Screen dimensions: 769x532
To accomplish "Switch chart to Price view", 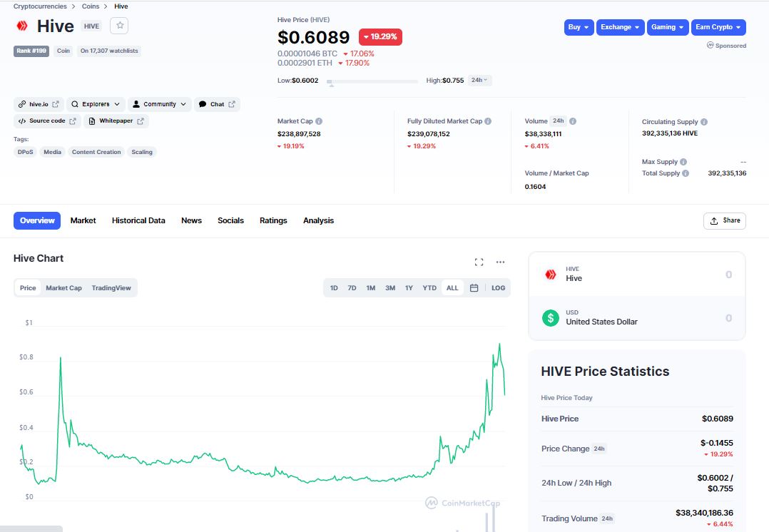I will (28, 288).
